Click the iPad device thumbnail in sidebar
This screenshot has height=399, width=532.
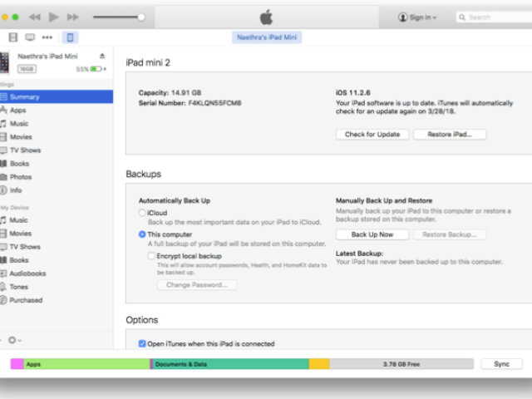[4, 62]
